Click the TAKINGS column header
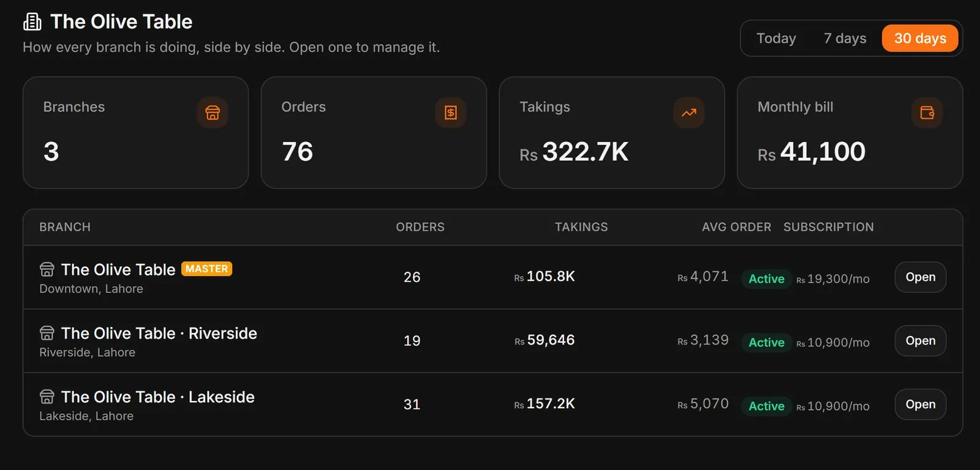The image size is (980, 470). pos(581,227)
